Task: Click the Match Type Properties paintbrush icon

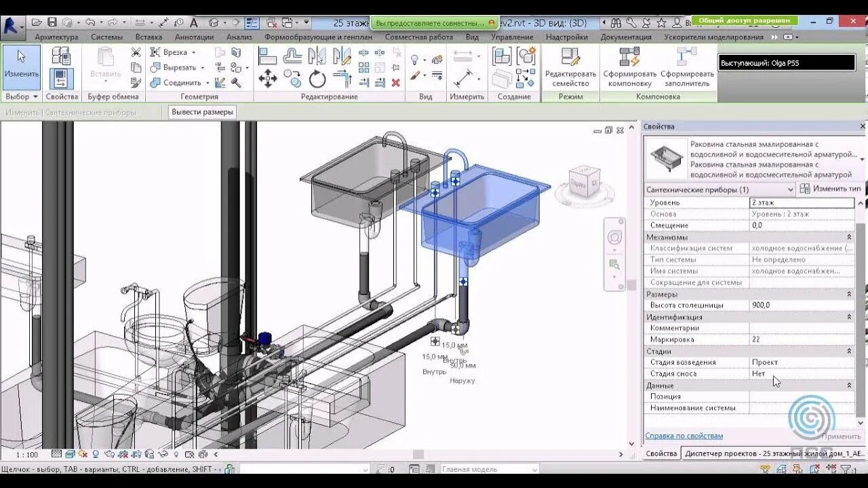Action: (x=136, y=82)
